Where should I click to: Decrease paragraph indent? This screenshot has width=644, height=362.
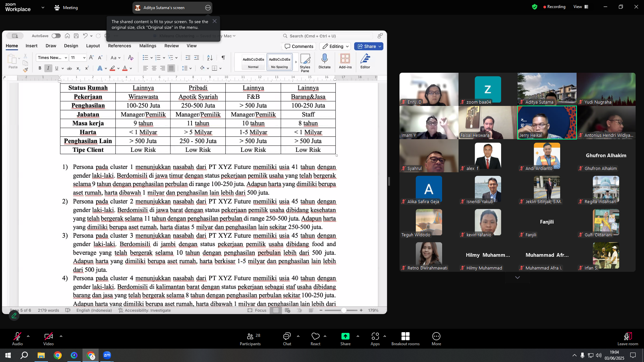tap(188, 58)
